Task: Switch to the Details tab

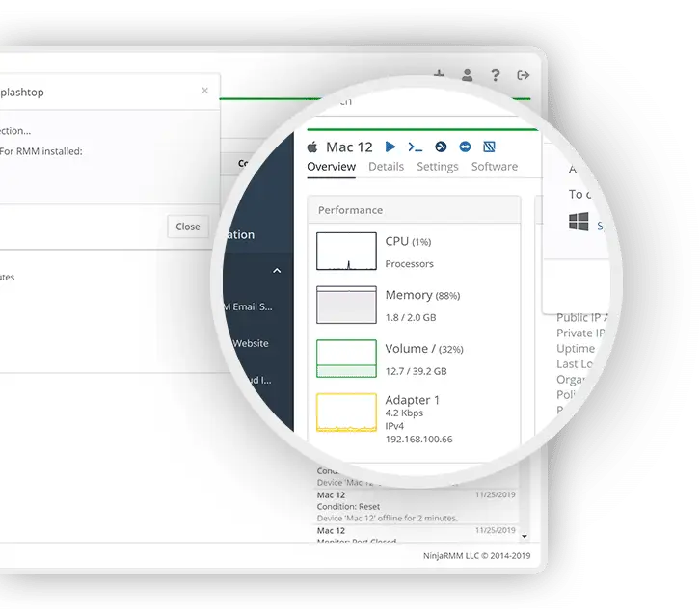Action: [387, 167]
